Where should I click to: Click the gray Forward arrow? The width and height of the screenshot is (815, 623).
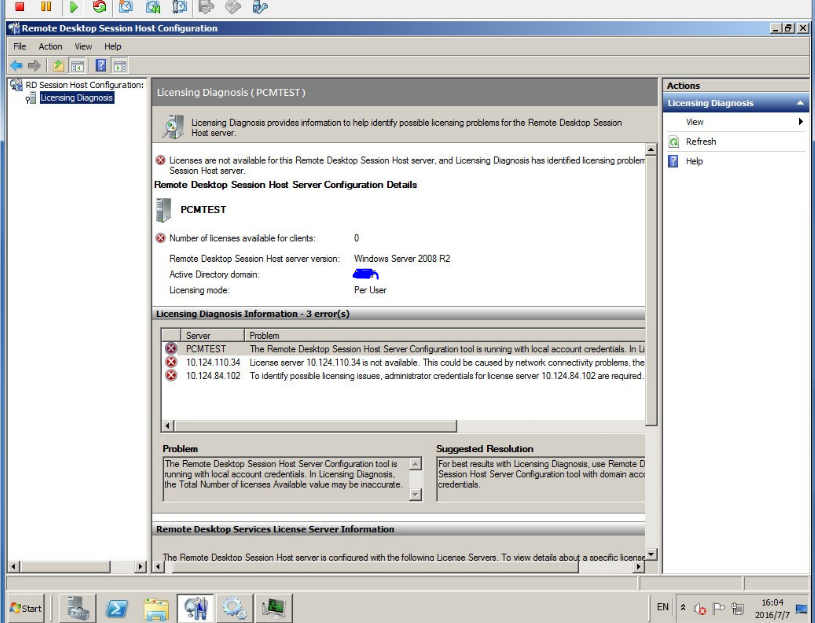pyautogui.click(x=34, y=65)
